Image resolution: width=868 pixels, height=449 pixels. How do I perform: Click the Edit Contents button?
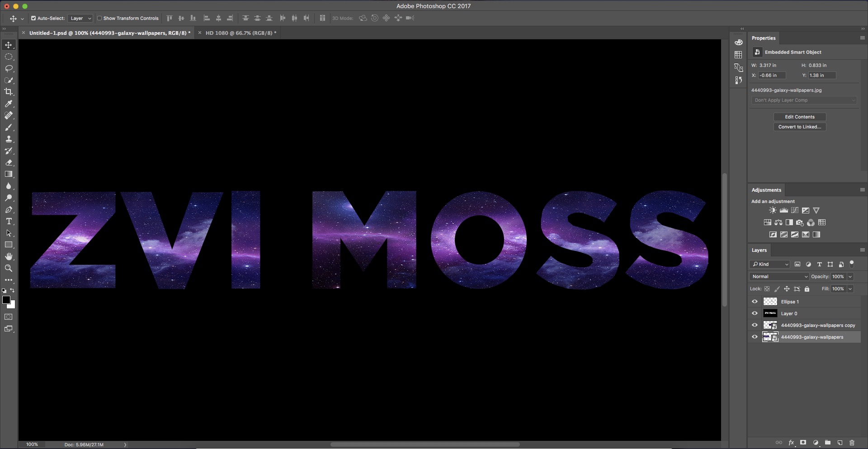800,117
